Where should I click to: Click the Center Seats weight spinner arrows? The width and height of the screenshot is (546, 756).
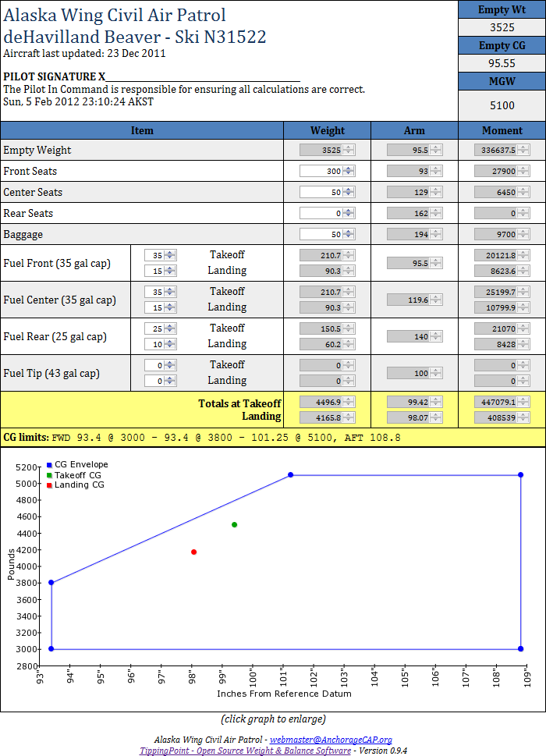[349, 192]
